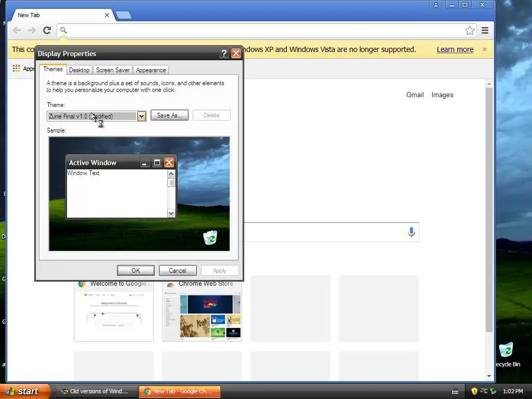Click Cancel in Display Properties

coord(178,270)
